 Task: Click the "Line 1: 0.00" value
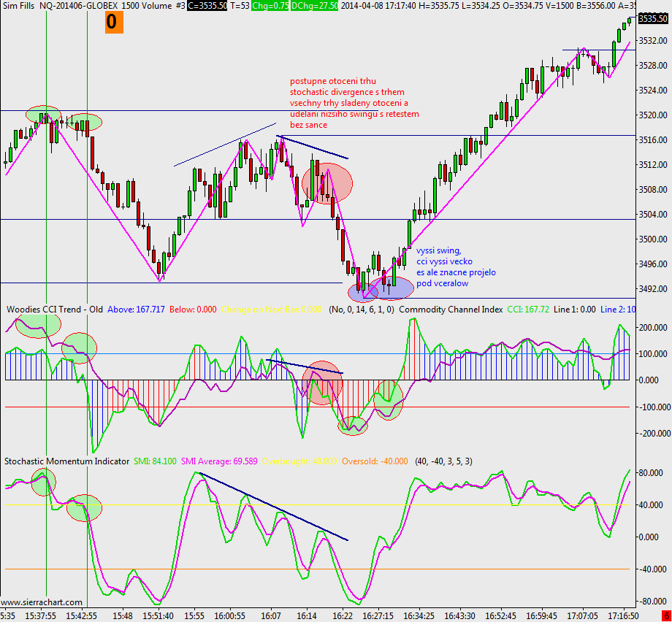[x=574, y=310]
